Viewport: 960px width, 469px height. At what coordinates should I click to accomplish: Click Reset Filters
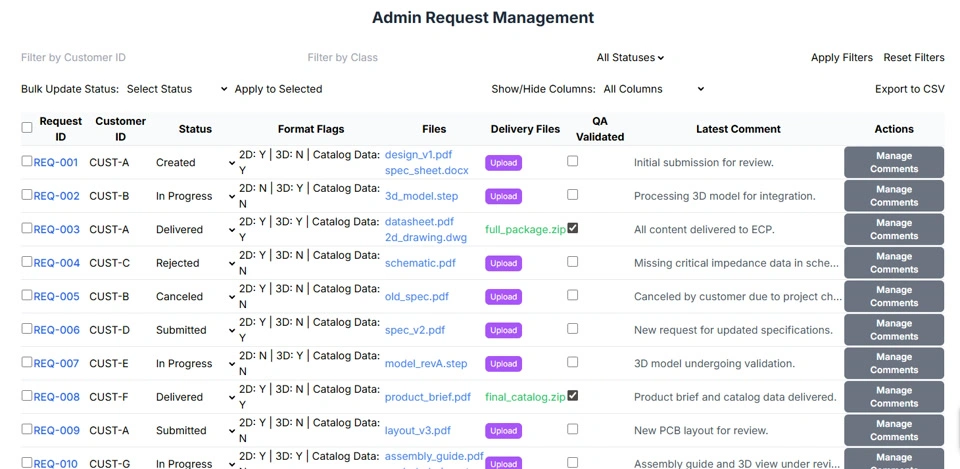click(913, 58)
